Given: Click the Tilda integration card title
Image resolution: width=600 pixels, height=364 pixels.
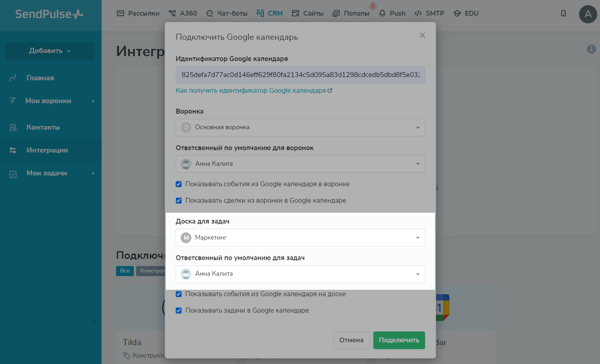Looking at the screenshot, I should pyautogui.click(x=132, y=342).
